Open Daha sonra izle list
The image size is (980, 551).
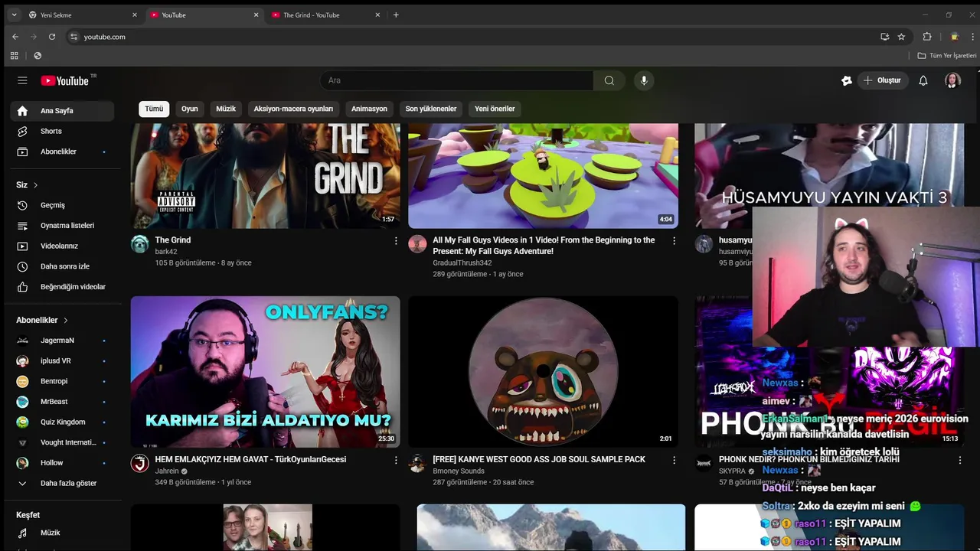pos(62,266)
